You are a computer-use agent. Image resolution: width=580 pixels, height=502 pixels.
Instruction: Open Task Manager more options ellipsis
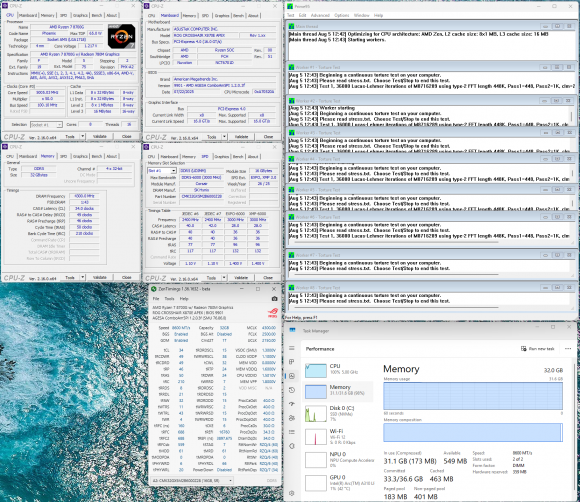pos(568,348)
